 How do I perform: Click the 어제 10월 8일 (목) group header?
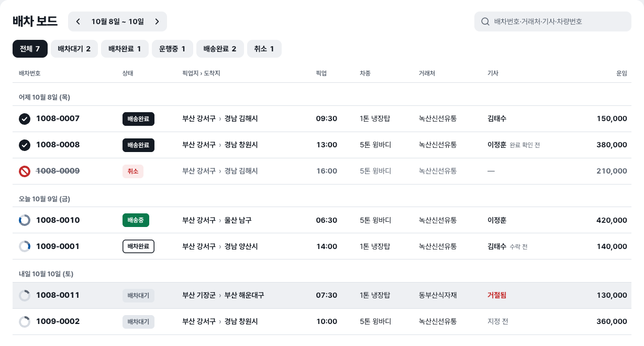click(45, 98)
